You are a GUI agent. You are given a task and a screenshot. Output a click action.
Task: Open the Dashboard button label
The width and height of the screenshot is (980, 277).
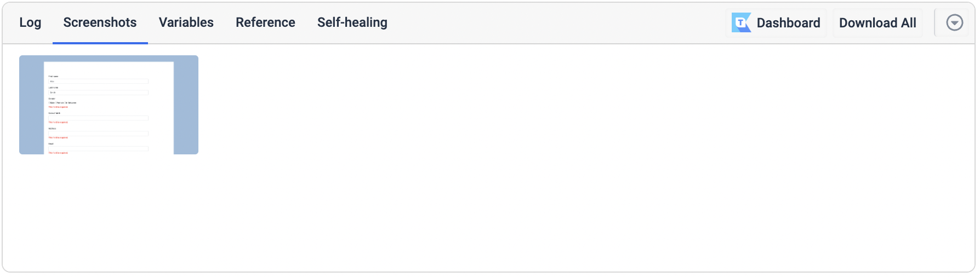788,23
